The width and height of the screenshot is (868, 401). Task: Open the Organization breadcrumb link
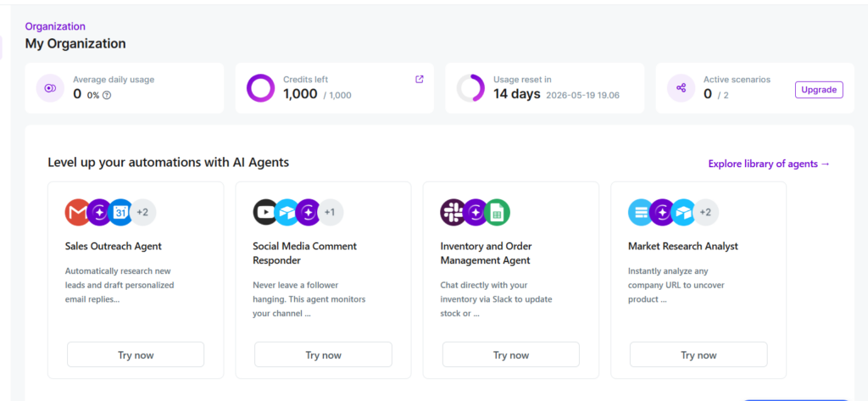coord(55,26)
